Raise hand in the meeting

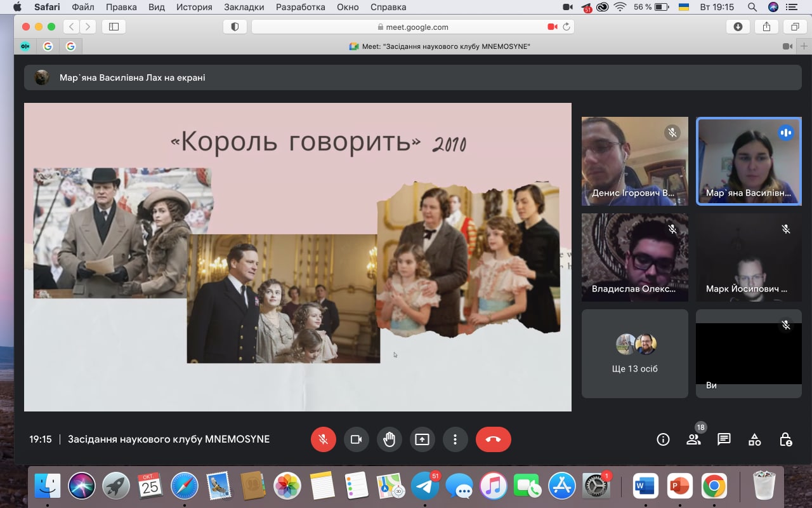click(389, 439)
